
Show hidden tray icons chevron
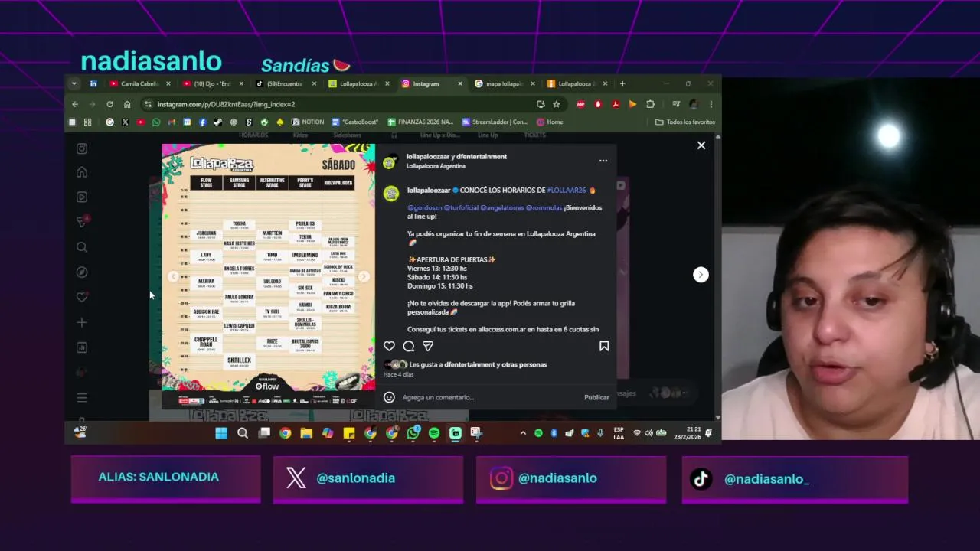point(523,433)
